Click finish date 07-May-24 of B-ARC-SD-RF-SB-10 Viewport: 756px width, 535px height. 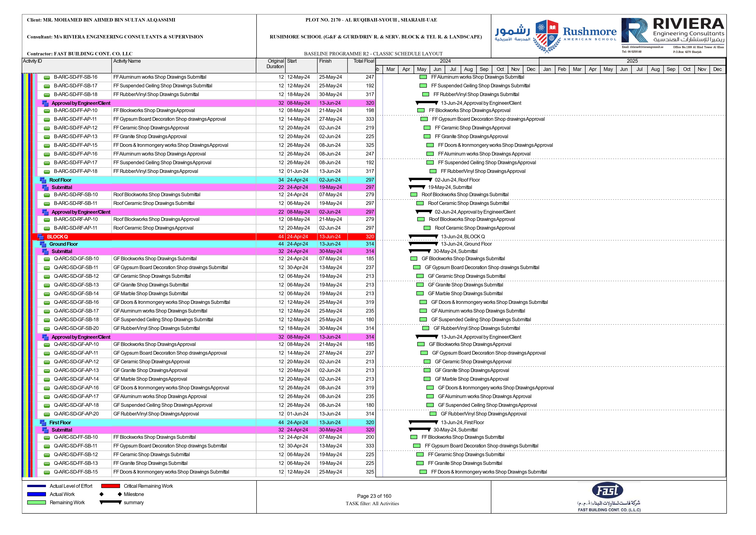pos(331,195)
